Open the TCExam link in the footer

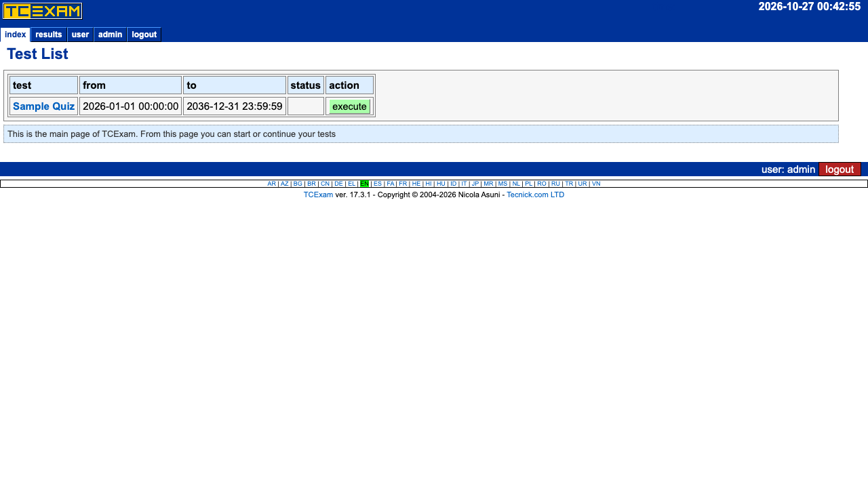click(x=318, y=195)
